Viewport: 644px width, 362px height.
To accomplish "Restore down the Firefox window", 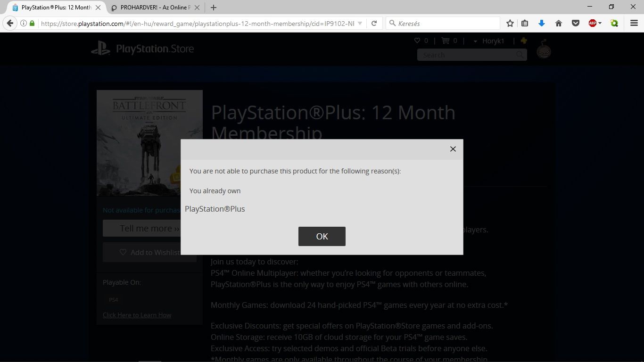I will coord(611,7).
